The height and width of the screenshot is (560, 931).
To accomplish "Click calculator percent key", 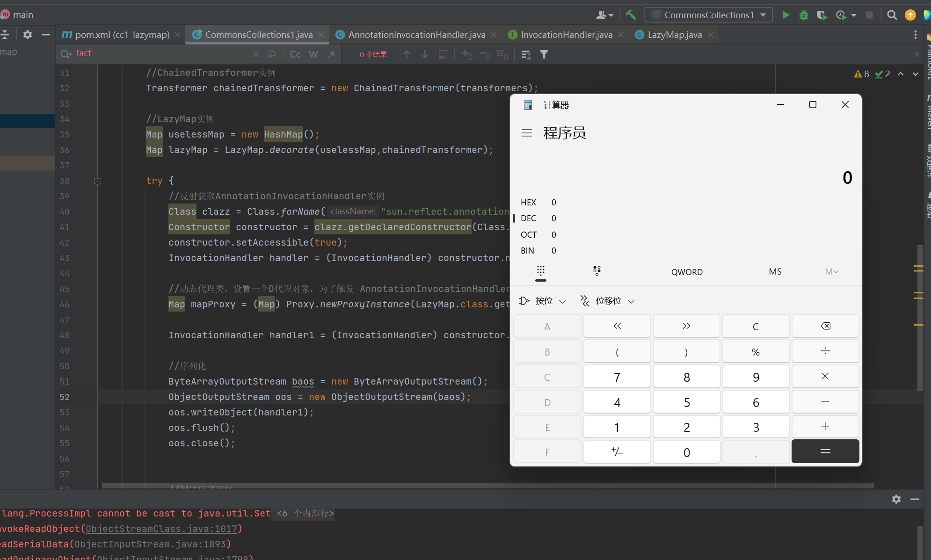I will [x=756, y=352].
